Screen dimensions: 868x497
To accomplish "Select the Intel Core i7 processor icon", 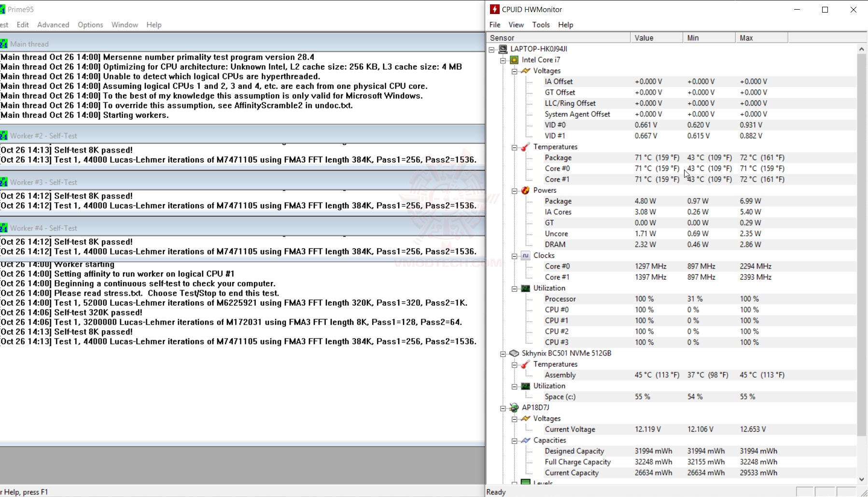I will [x=514, y=60].
